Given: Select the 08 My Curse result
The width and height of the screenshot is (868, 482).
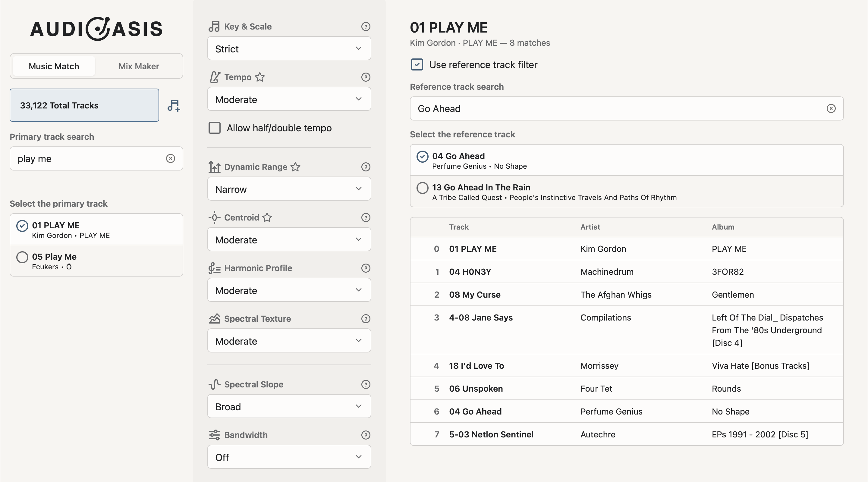Looking at the screenshot, I should pos(626,294).
